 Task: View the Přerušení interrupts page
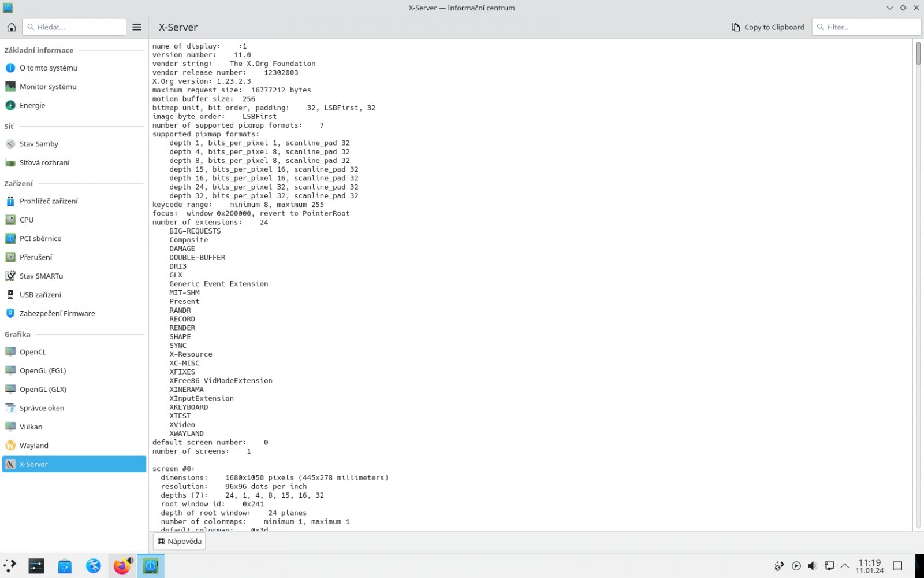(74, 257)
